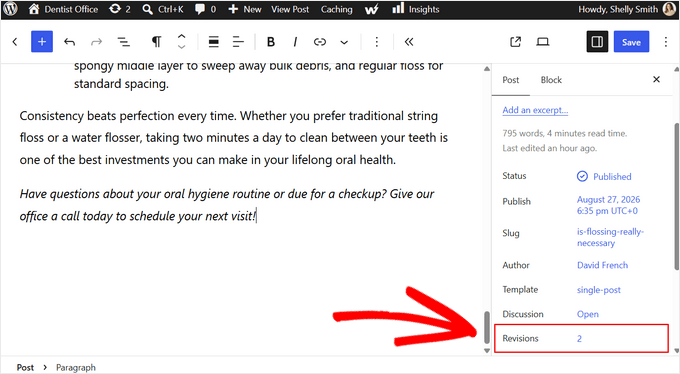The image size is (680, 374).
Task: Open the editor options kebab menu
Action: click(x=666, y=42)
